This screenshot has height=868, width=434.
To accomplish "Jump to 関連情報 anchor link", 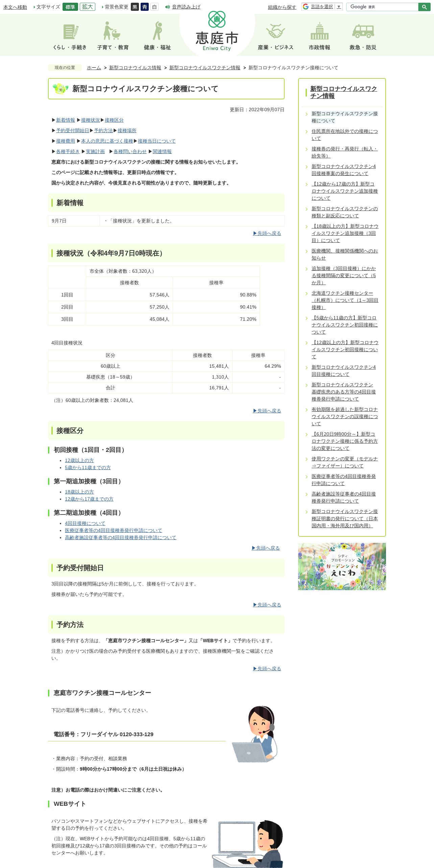I will pos(162,151).
